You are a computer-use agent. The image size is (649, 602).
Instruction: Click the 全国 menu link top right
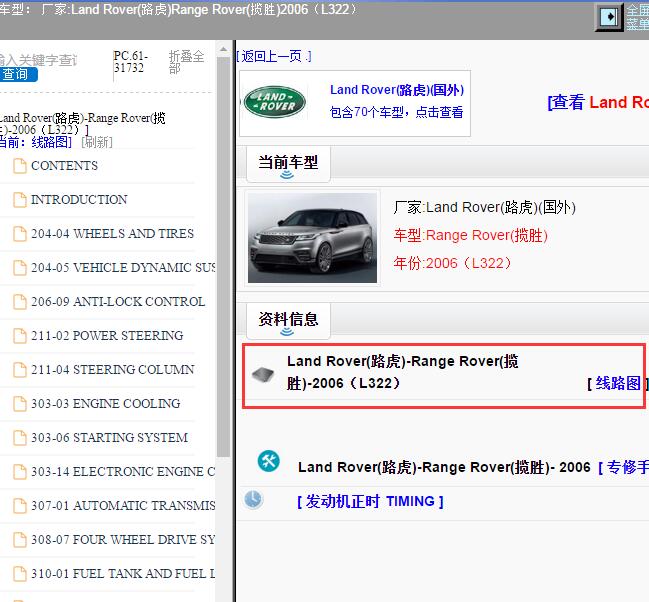click(637, 17)
